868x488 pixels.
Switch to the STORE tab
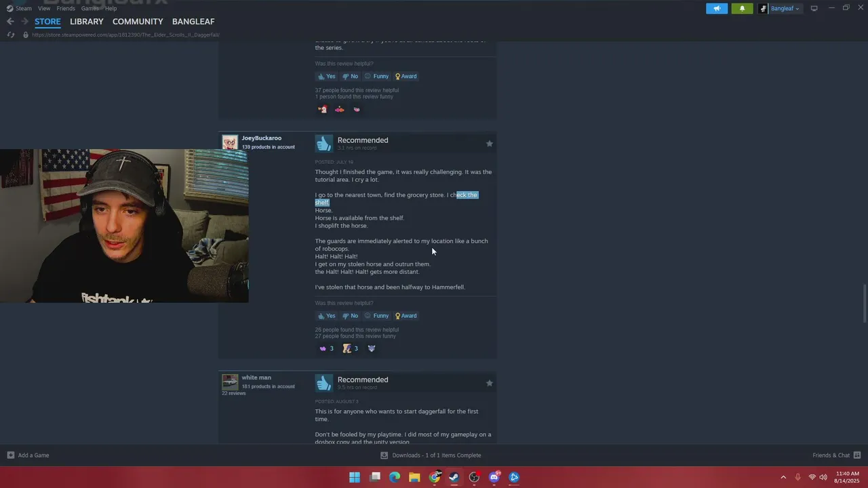tap(47, 22)
